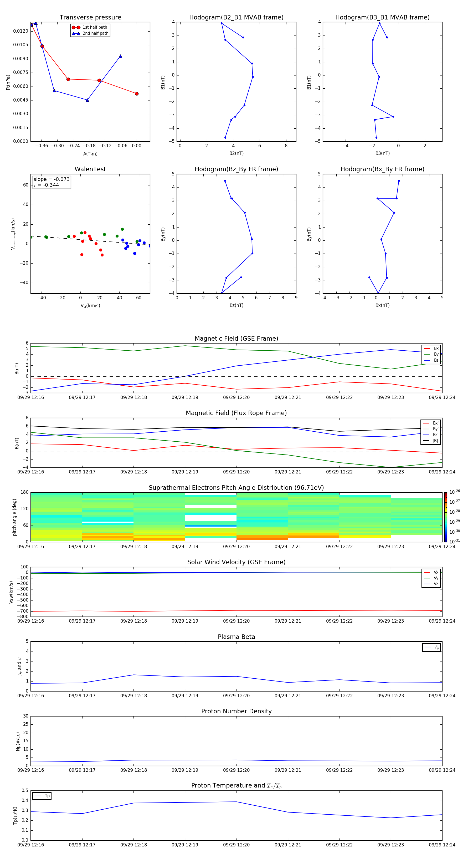Click the "Np(#/cc)" axis label
Viewport: 473px width, 868px height.
pos(18,741)
